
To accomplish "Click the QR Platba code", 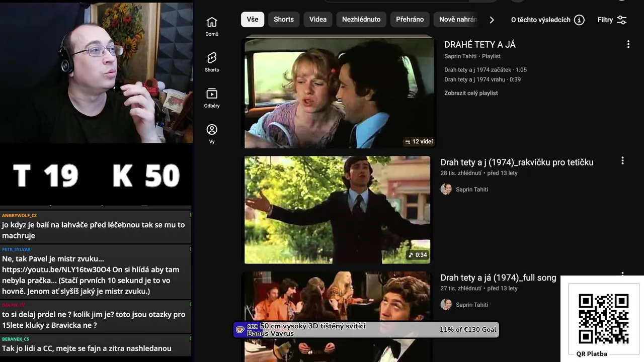I will coord(603,319).
